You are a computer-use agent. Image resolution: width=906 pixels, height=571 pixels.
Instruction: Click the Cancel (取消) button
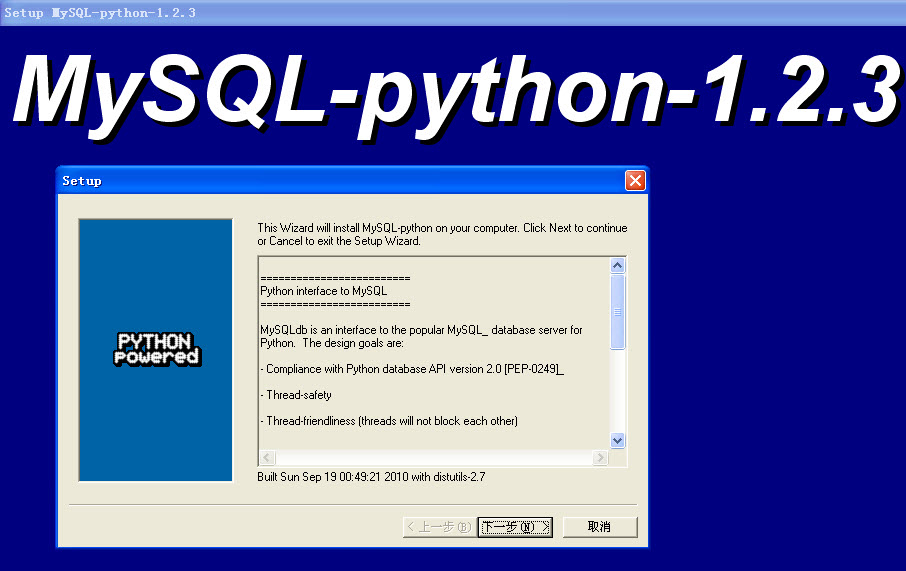click(x=599, y=527)
